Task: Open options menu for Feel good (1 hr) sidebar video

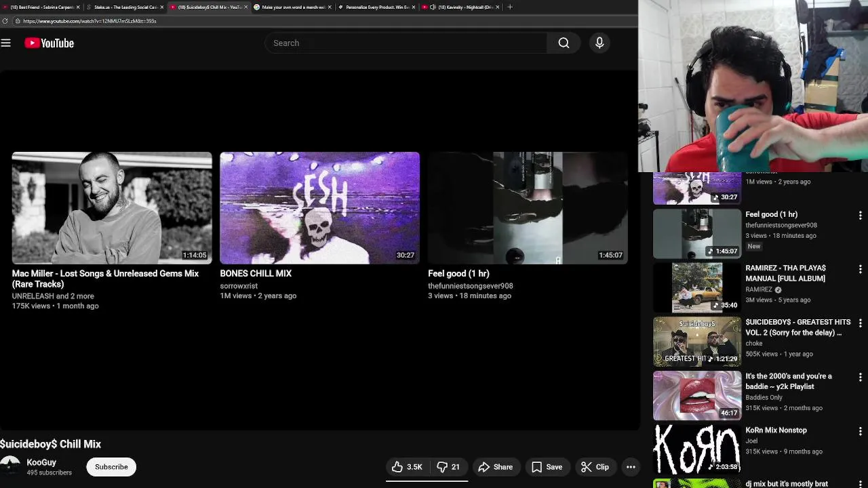Action: coord(860,216)
